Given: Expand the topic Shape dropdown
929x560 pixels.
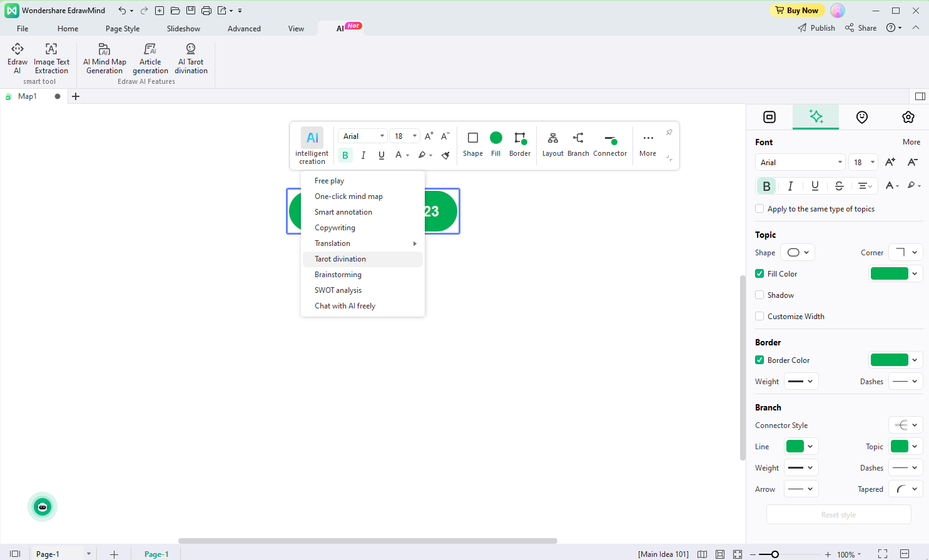Looking at the screenshot, I should point(798,252).
